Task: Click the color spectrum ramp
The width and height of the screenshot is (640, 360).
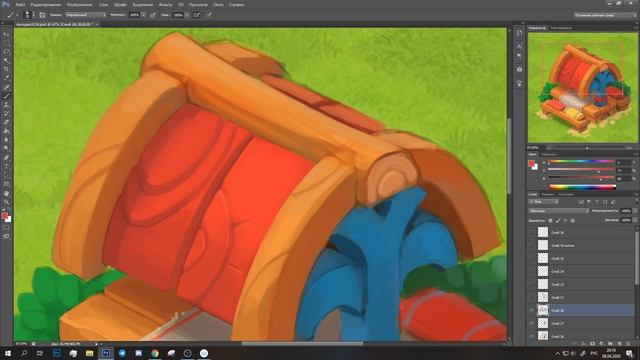Action: click(582, 187)
